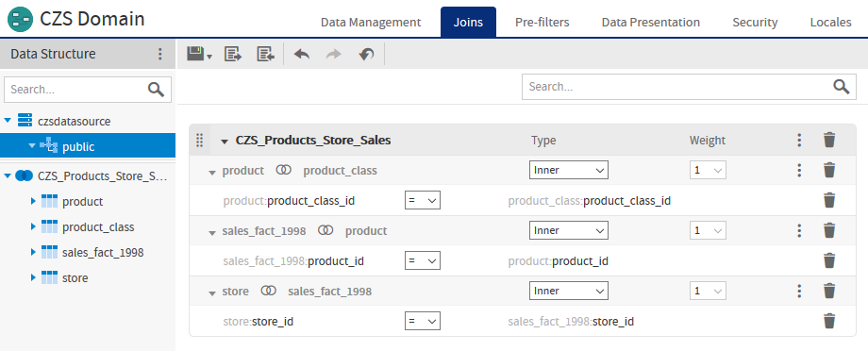Collapse the CZS_Products_Store_Sales join tree header

(225, 142)
